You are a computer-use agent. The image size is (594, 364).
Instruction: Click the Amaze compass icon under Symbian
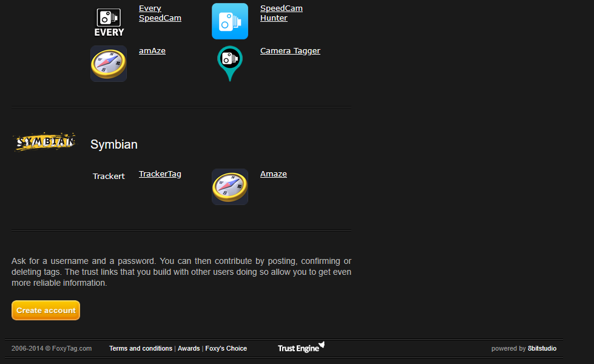(x=229, y=187)
